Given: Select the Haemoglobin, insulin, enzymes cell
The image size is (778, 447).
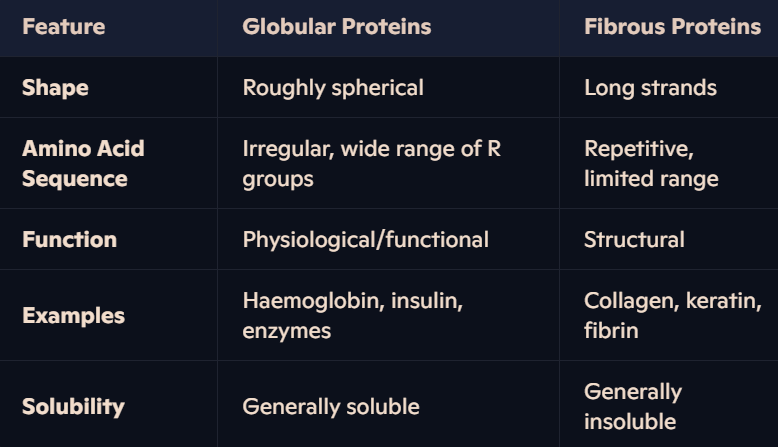Looking at the screenshot, I should [x=353, y=316].
